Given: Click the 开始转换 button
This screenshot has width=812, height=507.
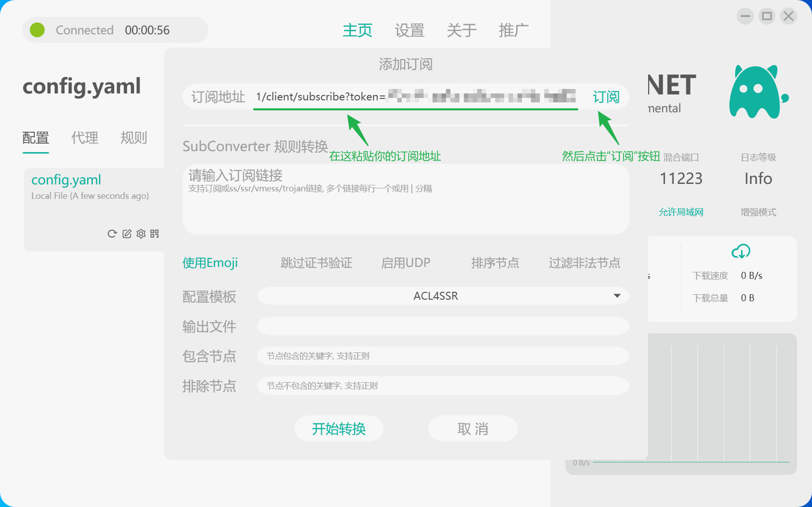Looking at the screenshot, I should 339,428.
